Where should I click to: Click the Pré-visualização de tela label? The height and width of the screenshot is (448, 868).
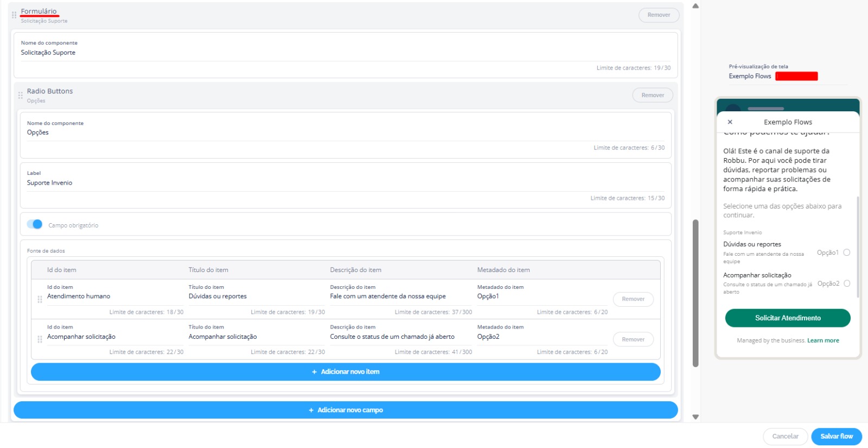[758, 67]
